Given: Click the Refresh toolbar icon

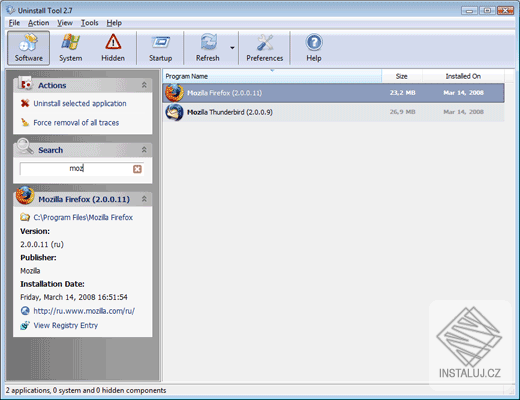Looking at the screenshot, I should coord(208,48).
